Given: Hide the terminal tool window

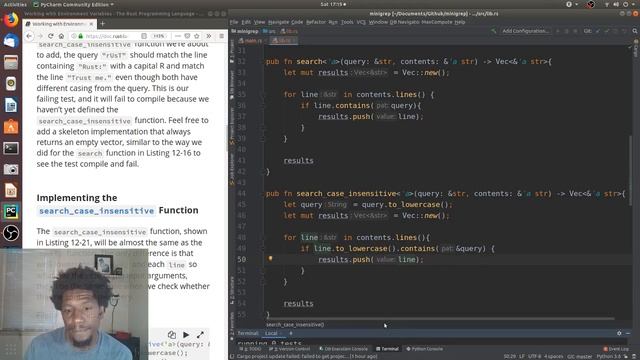Looking at the screenshot, I should pos(628,333).
